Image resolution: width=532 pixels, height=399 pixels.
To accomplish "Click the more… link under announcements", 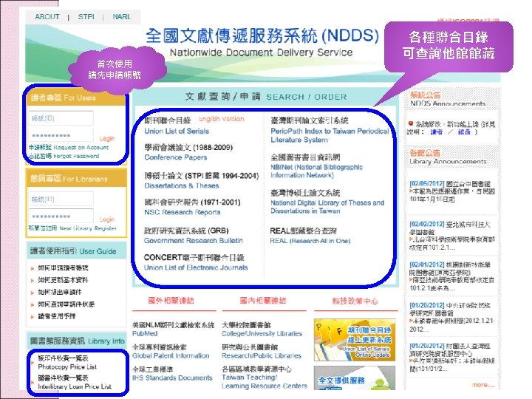I will pyautogui.click(x=483, y=385).
